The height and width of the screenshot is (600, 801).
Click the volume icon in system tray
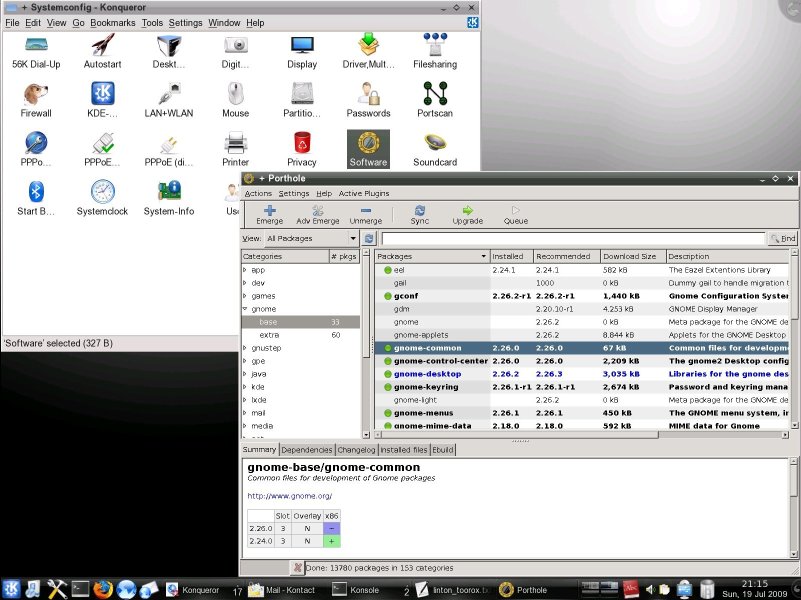[x=650, y=590]
